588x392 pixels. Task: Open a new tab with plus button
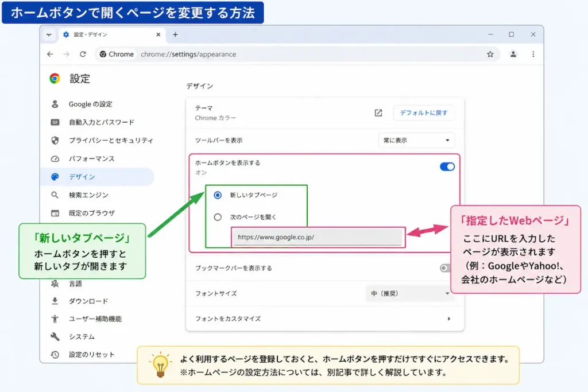click(x=175, y=34)
